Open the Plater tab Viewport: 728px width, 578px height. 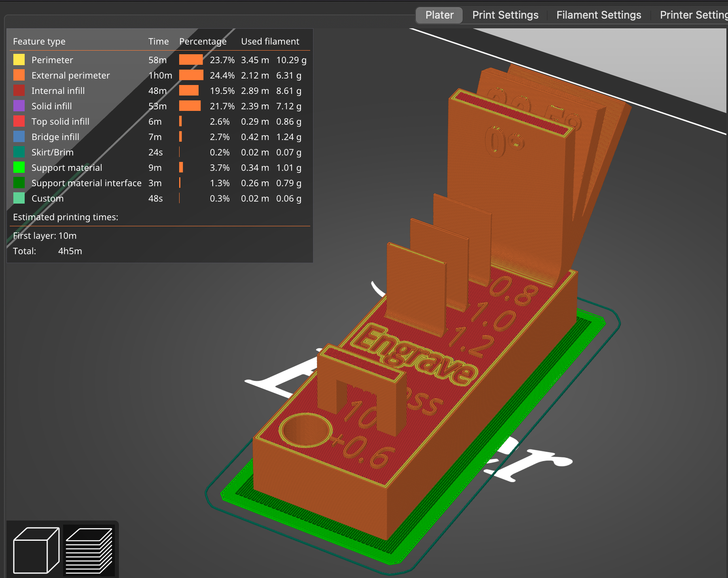pyautogui.click(x=439, y=15)
